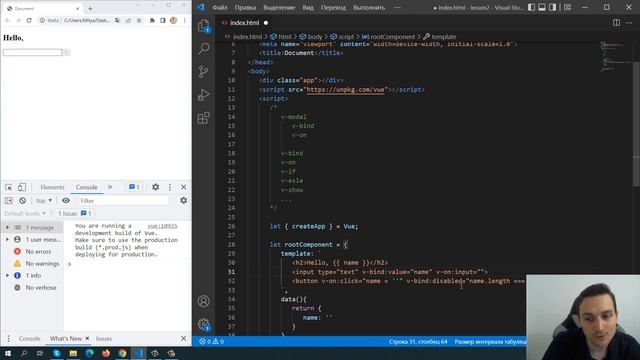Open the Accounts menu in activity bar
640x360 pixels.
(x=204, y=301)
